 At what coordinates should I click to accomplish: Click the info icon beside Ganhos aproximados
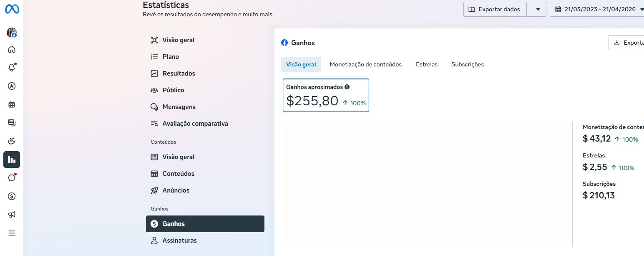click(347, 87)
